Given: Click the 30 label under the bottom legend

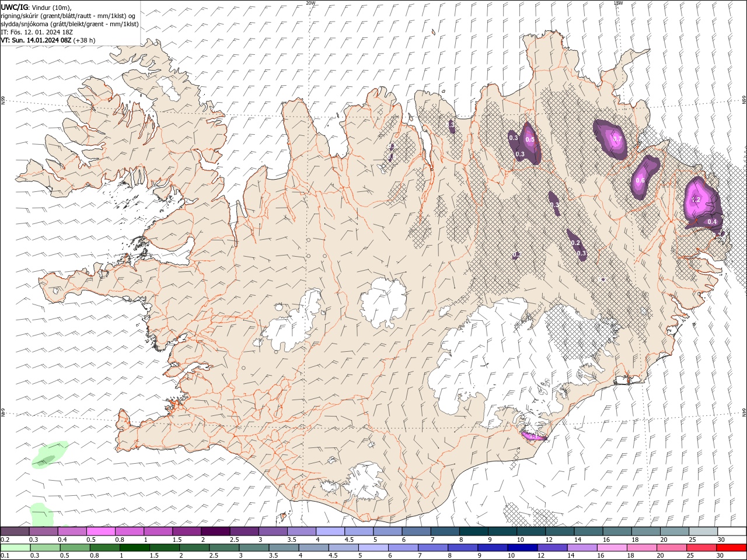Looking at the screenshot, I should (720, 556).
